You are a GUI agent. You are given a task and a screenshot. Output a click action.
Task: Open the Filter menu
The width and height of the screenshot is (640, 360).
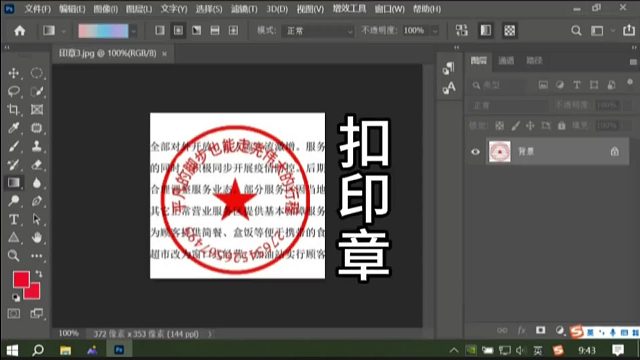click(x=244, y=9)
